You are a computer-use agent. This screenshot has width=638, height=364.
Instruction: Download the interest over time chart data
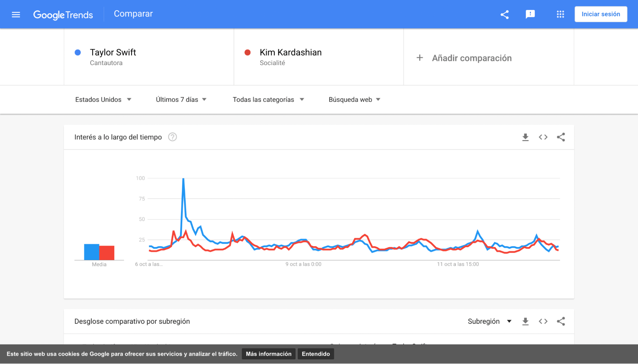click(525, 137)
